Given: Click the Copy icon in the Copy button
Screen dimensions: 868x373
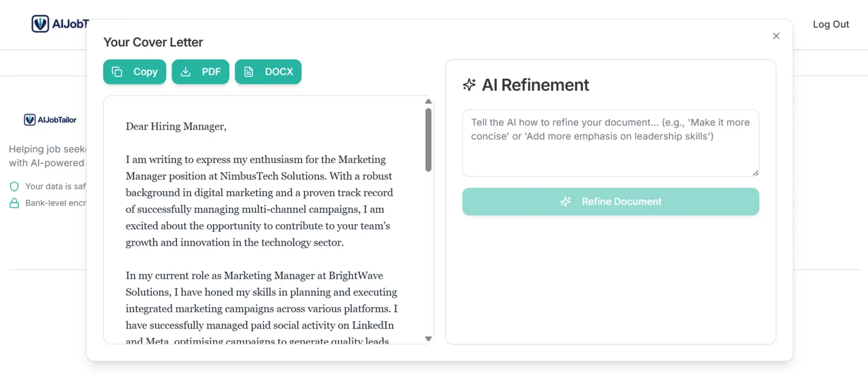Looking at the screenshot, I should 117,72.
